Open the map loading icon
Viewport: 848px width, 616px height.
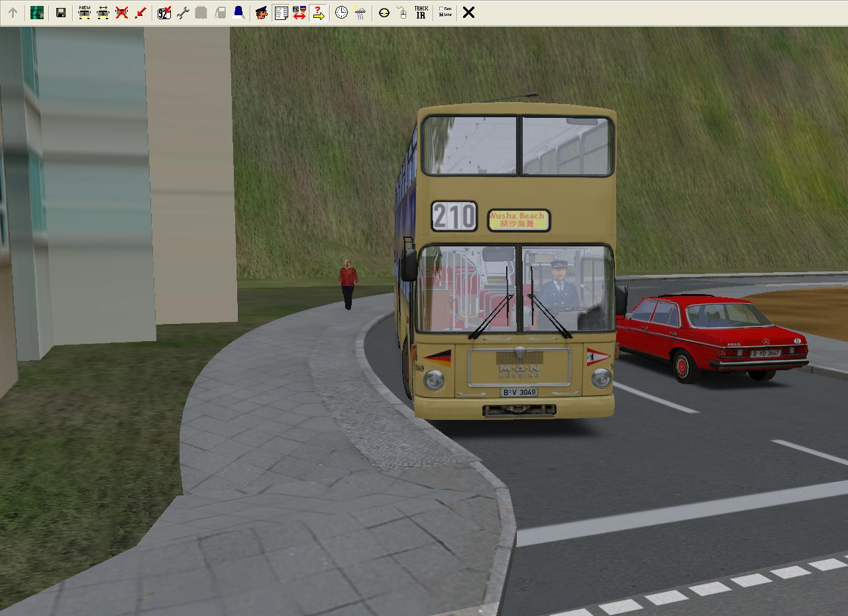(x=37, y=13)
